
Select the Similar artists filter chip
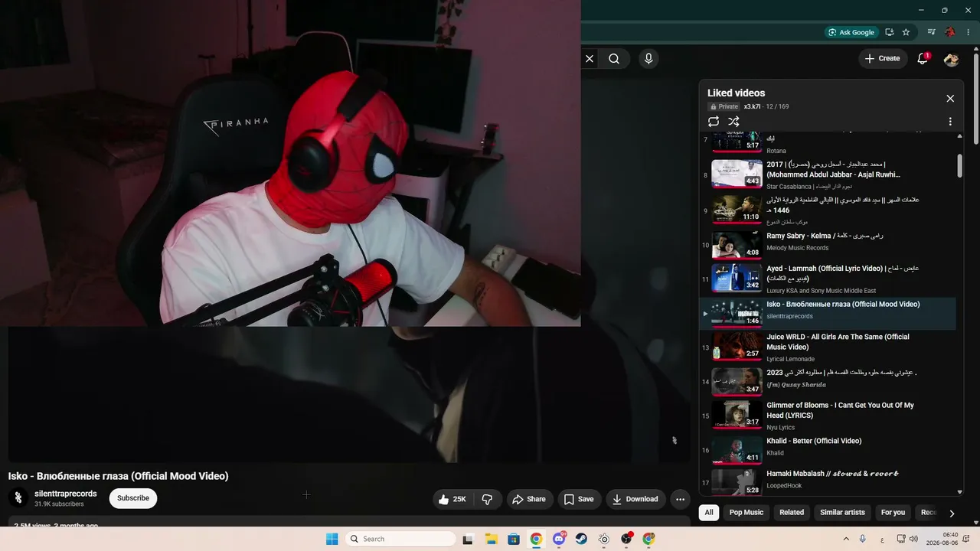pos(842,513)
